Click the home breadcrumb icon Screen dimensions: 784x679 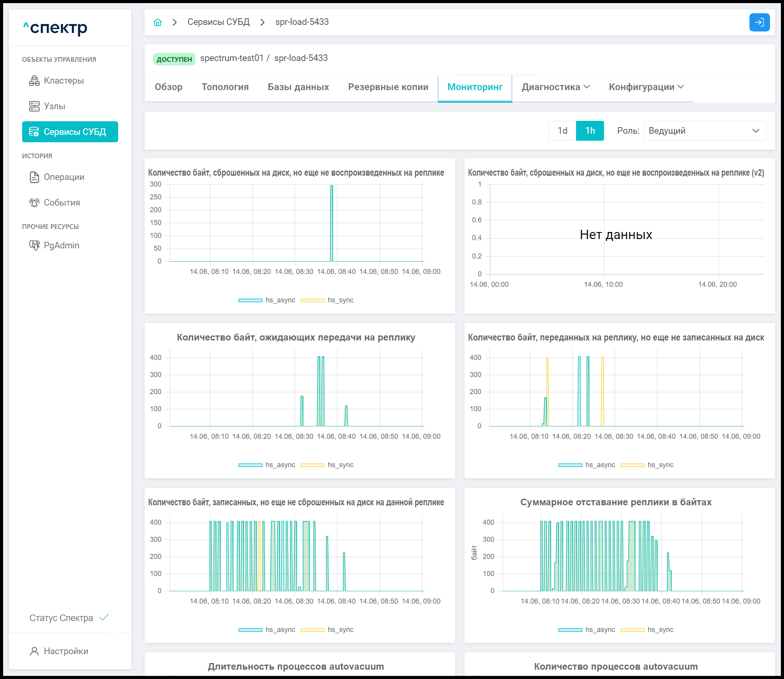coord(157,22)
